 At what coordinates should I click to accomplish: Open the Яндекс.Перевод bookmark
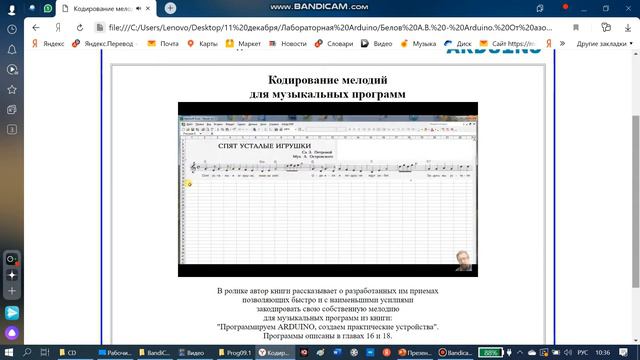coord(102,44)
